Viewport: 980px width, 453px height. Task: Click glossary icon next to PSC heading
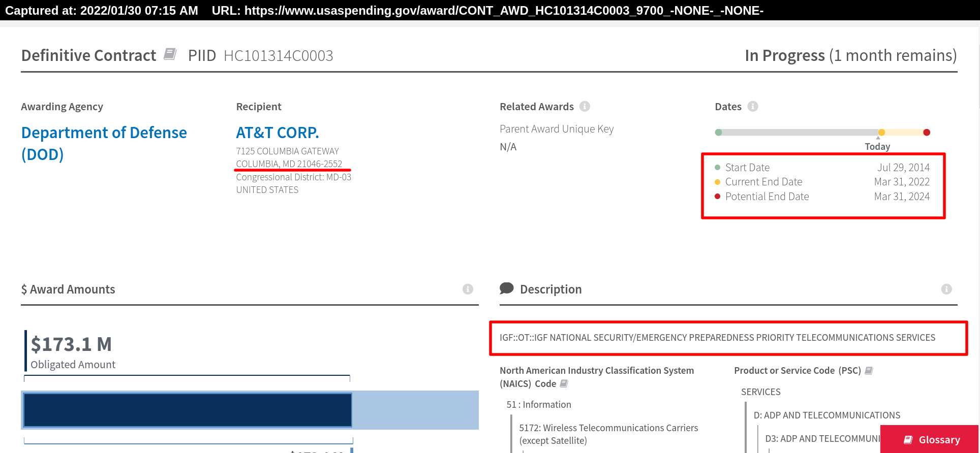[869, 371]
